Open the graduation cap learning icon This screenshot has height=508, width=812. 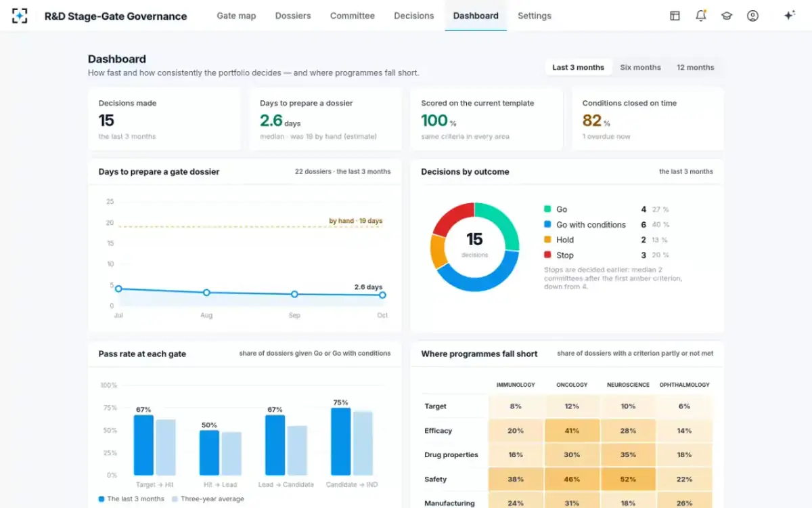point(727,16)
